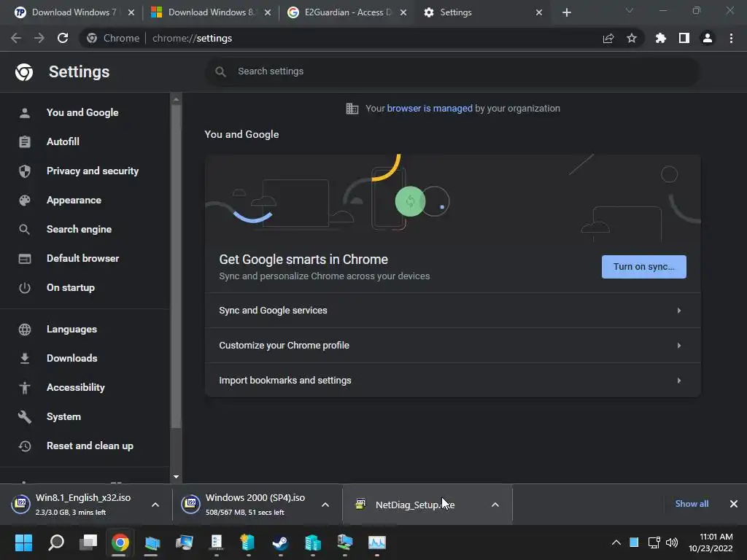The image size is (747, 560).
Task: Select Default browser in sidebar
Action: pos(83,258)
